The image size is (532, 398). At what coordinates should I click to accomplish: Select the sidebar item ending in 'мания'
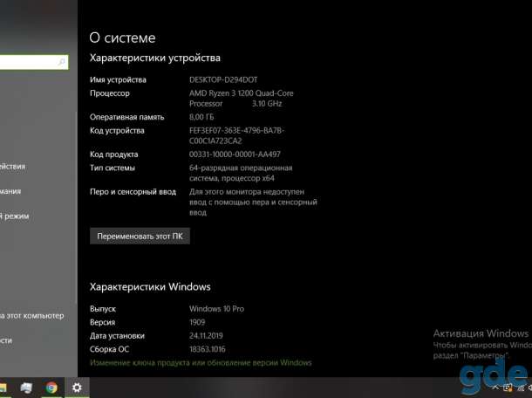pyautogui.click(x=10, y=191)
